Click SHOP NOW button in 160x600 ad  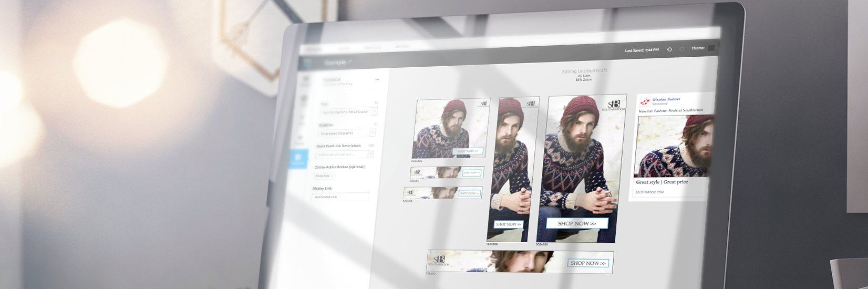click(x=509, y=224)
